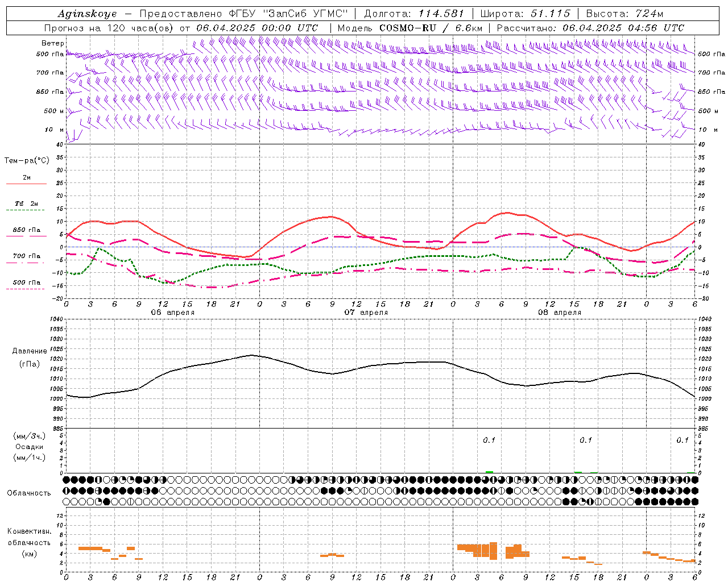Click the Td 2м dew point legend entry
The image size is (728, 582).
(x=27, y=203)
